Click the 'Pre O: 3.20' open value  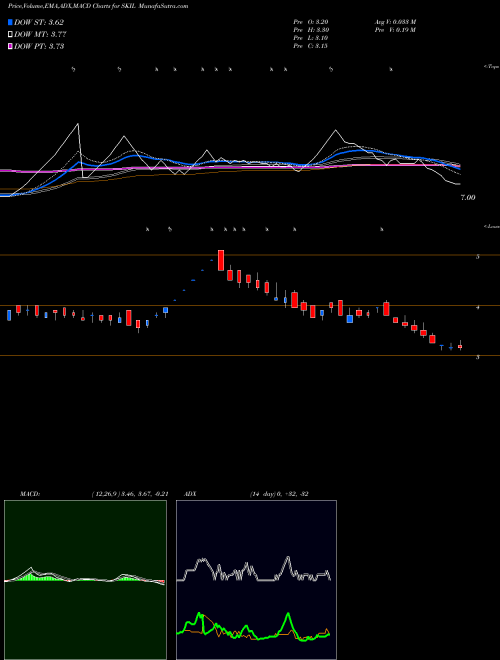311,22
